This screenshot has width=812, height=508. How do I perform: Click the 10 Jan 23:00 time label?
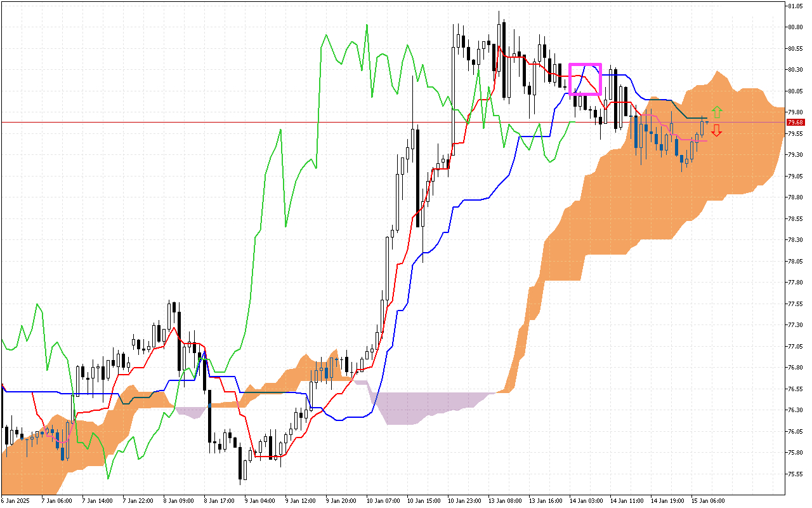coord(466,501)
